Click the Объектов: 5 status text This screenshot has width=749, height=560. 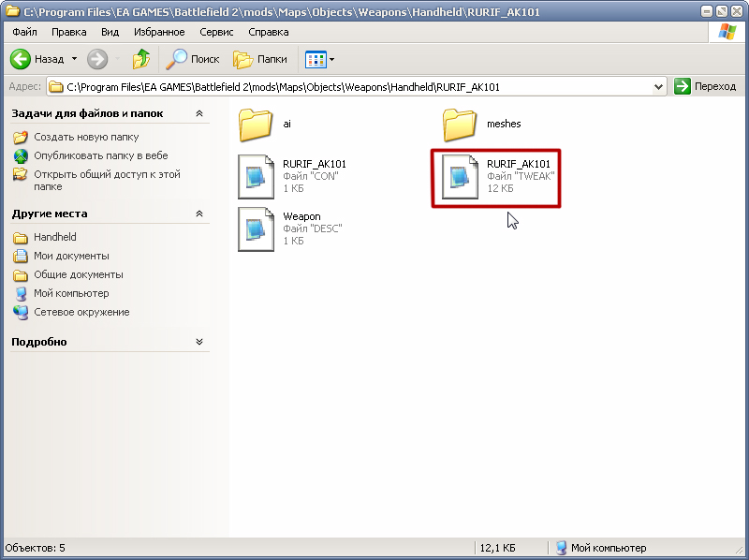(36, 548)
